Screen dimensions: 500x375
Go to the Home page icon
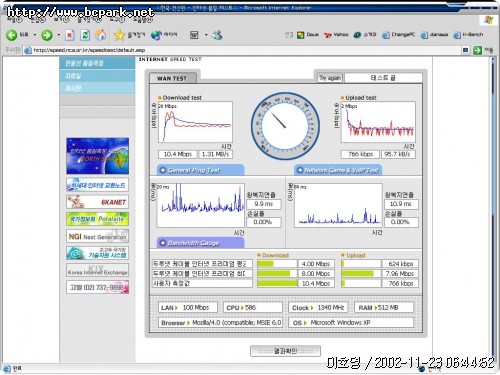click(x=101, y=35)
